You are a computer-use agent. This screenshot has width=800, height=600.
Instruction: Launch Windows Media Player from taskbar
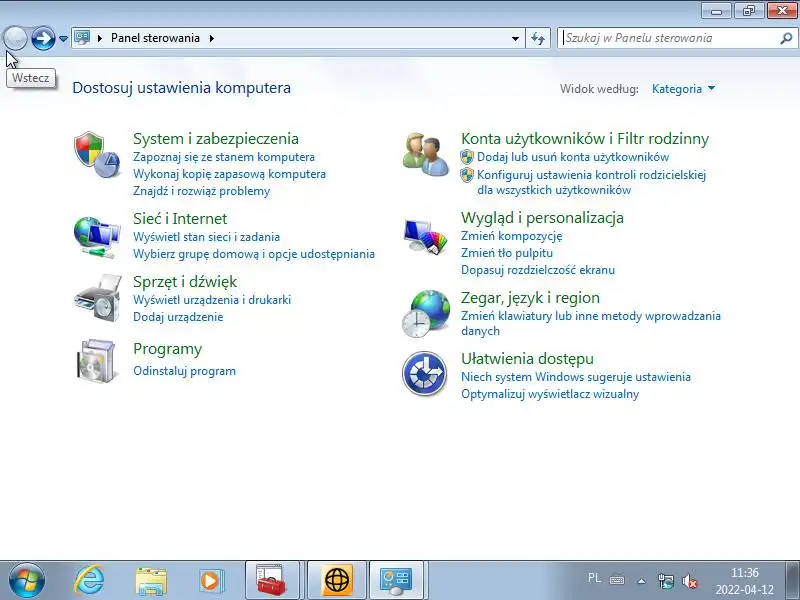[x=210, y=581]
